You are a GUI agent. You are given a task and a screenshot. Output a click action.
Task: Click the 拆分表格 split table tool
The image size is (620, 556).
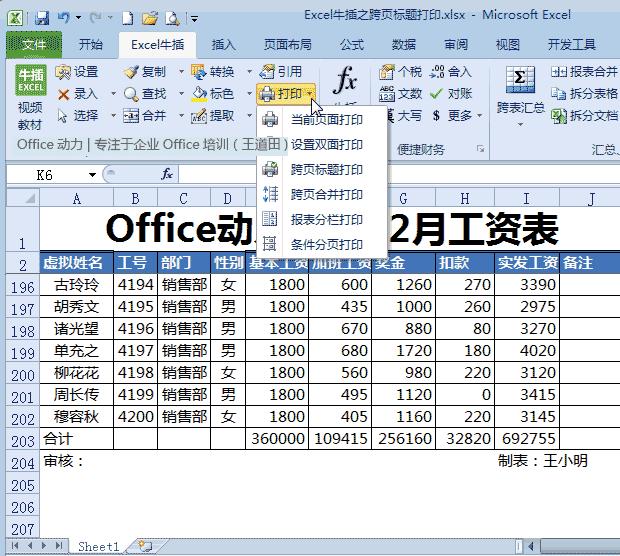(584, 94)
